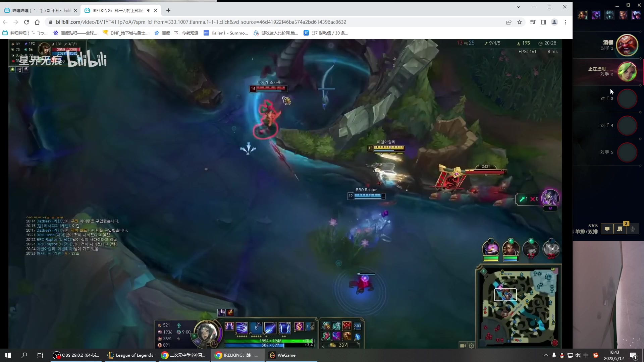This screenshot has width=644, height=362.
Task: Switch to the first bilibili tab
Action: click(40, 10)
